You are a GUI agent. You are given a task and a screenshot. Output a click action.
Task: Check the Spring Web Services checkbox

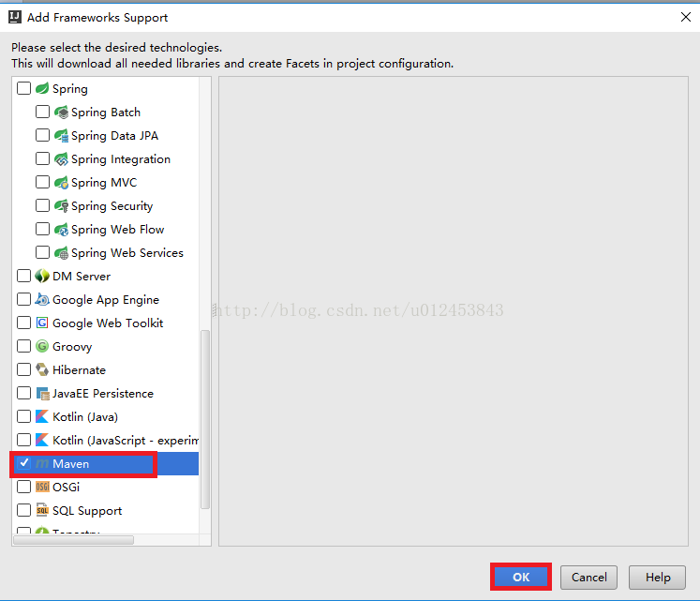[x=42, y=252]
